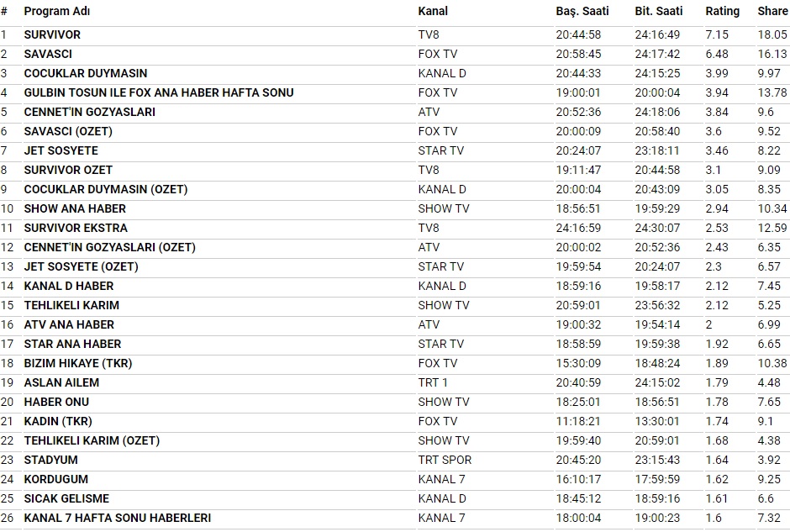
Task: Open the SURVIVOR EKSTRA row
Action: click(76, 228)
